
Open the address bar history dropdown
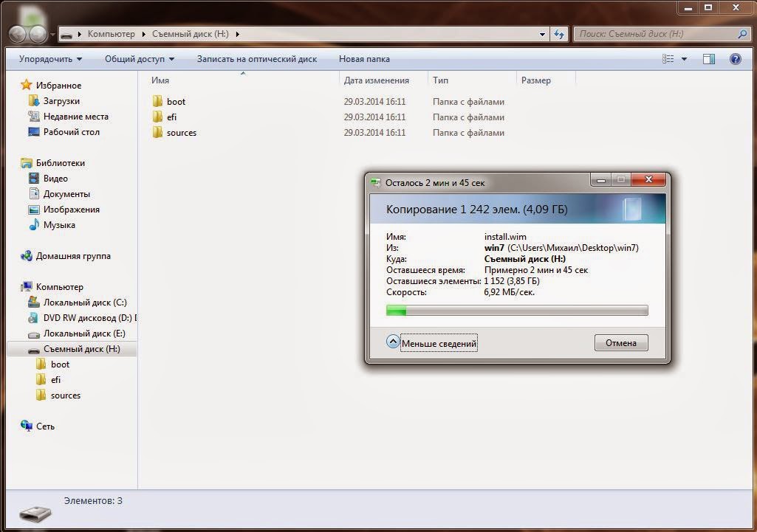542,34
